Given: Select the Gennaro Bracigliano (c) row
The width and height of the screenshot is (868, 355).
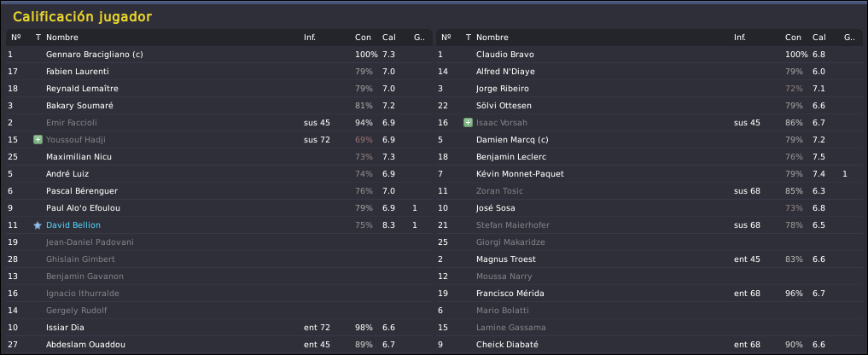Looking at the screenshot, I should pos(218,55).
